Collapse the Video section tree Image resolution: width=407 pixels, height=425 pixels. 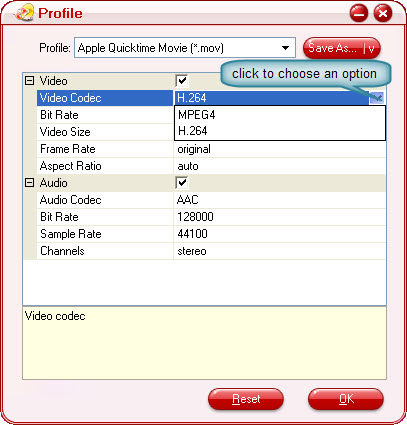pyautogui.click(x=30, y=80)
